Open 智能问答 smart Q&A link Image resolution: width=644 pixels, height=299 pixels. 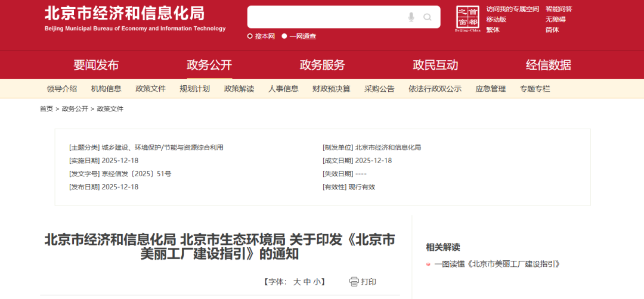(558, 9)
